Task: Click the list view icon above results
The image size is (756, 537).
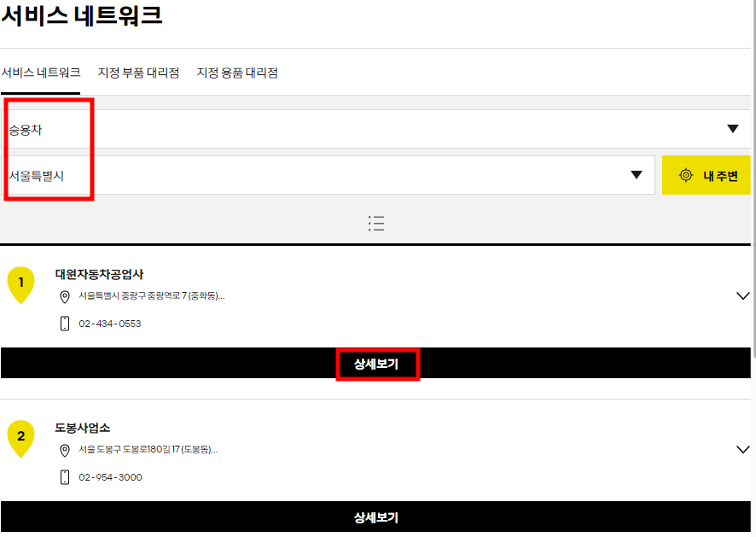Action: (x=376, y=223)
